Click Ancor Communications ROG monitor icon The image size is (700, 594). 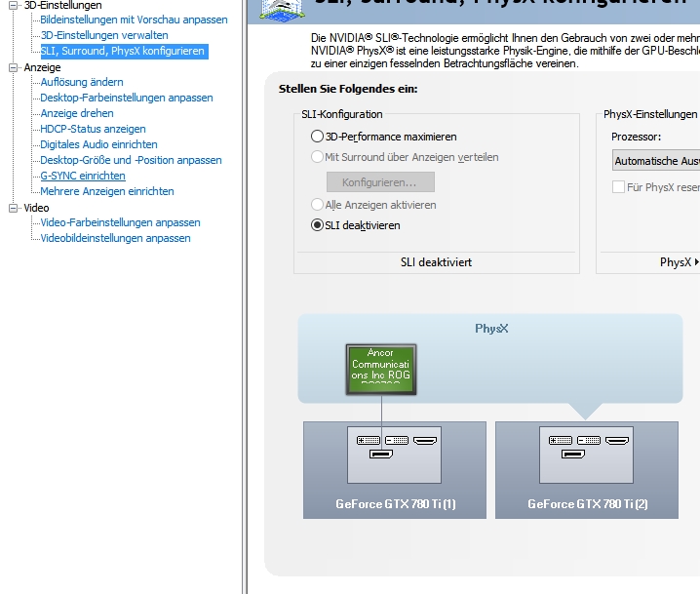coord(381,370)
